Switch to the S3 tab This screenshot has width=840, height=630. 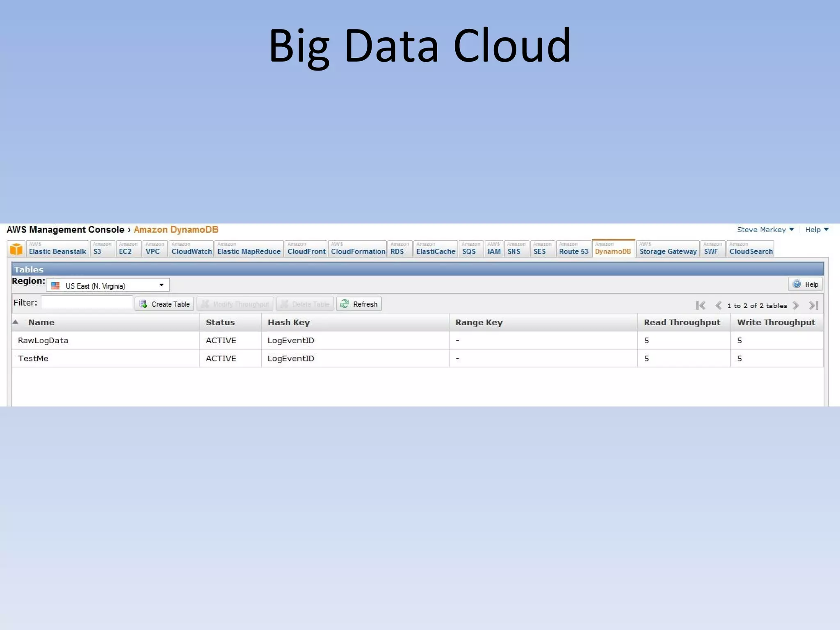pos(102,249)
